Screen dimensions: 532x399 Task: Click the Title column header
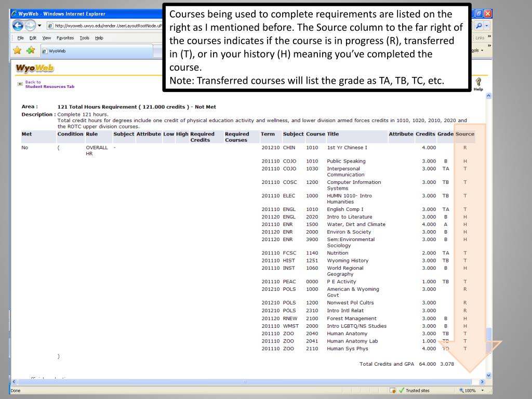(x=333, y=134)
